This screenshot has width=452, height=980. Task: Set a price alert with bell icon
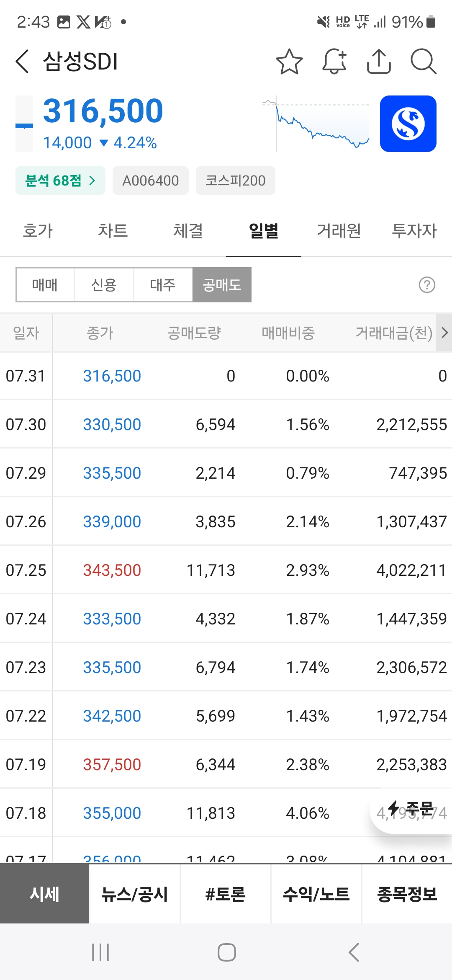pos(334,62)
